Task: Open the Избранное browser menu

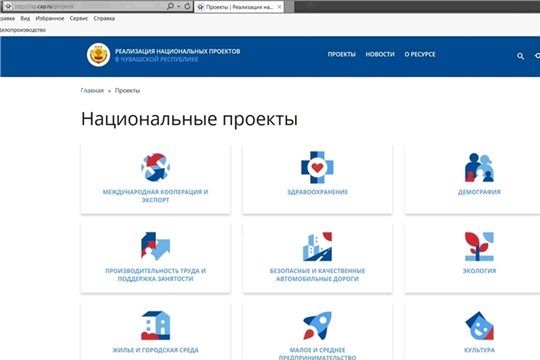Action: [50, 18]
